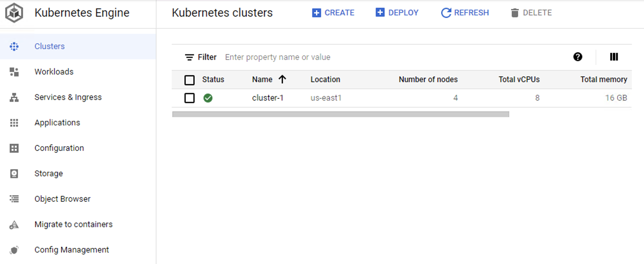Image resolution: width=644 pixels, height=264 pixels.
Task: Click the us-east1 location cell
Action: click(x=326, y=98)
